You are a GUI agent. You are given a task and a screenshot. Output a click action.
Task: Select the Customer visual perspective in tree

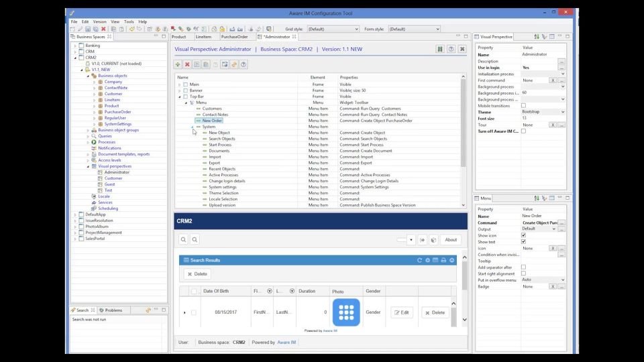[113, 178]
